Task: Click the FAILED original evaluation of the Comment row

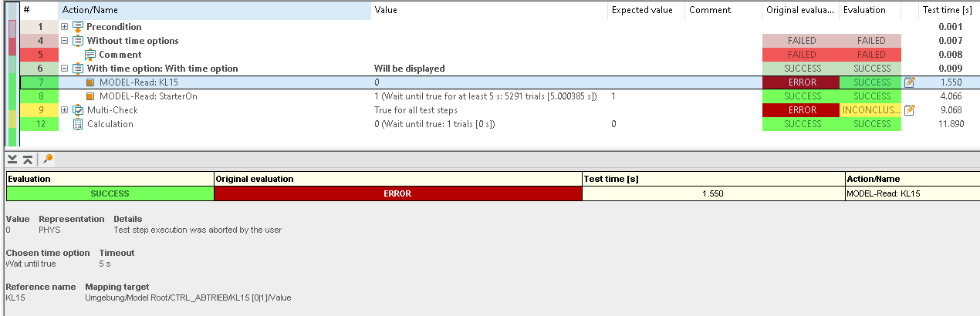Action: point(802,55)
